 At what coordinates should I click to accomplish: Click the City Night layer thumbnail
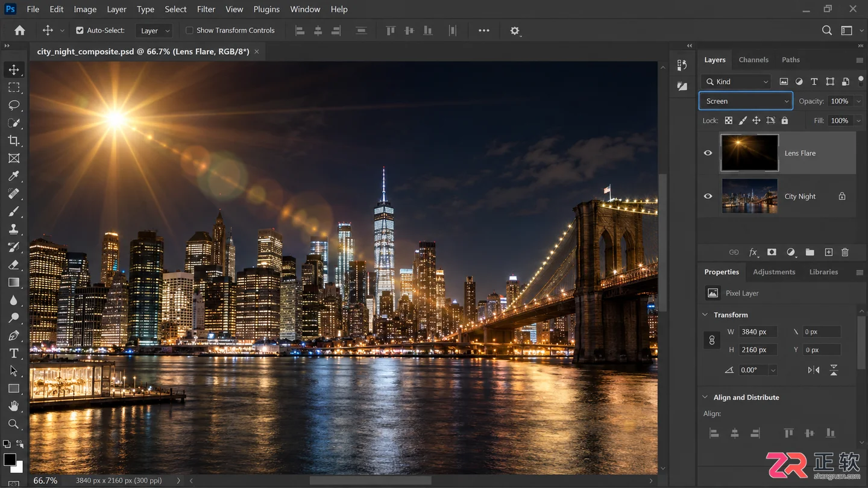(750, 196)
